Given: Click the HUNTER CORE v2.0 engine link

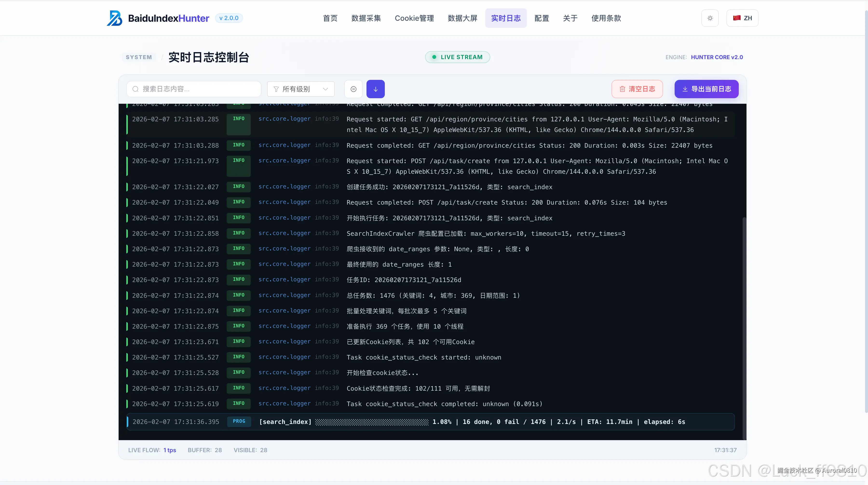Looking at the screenshot, I should click(x=716, y=57).
